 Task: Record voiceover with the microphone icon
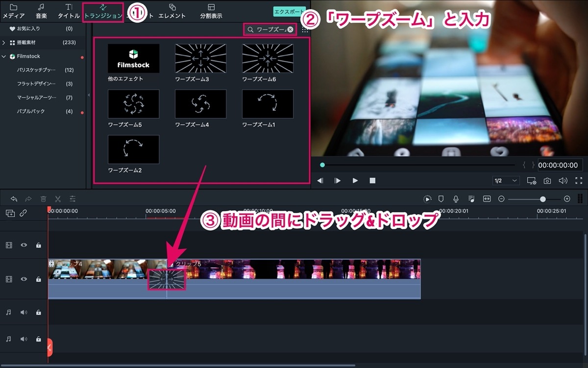456,199
